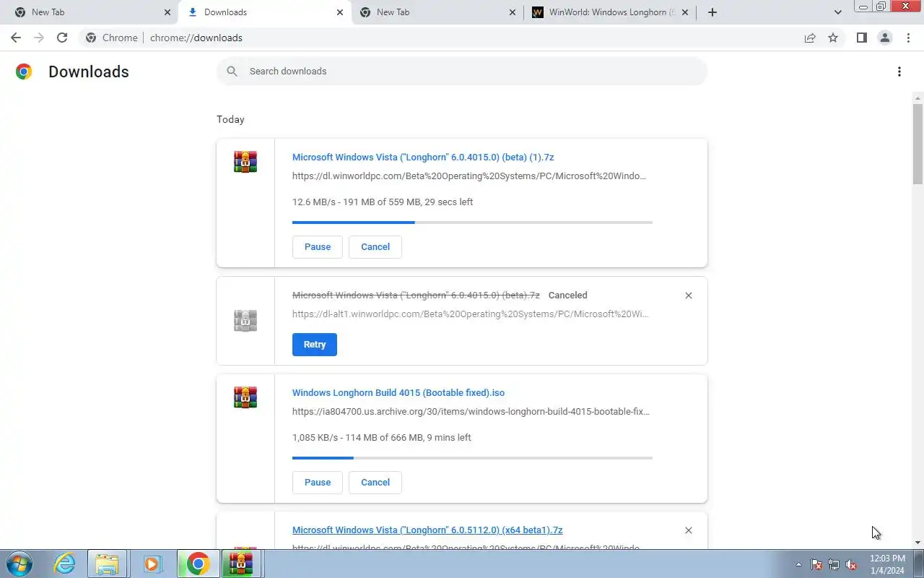Click the scrollbar up arrow
The height and width of the screenshot is (578, 924).
pyautogui.click(x=918, y=98)
